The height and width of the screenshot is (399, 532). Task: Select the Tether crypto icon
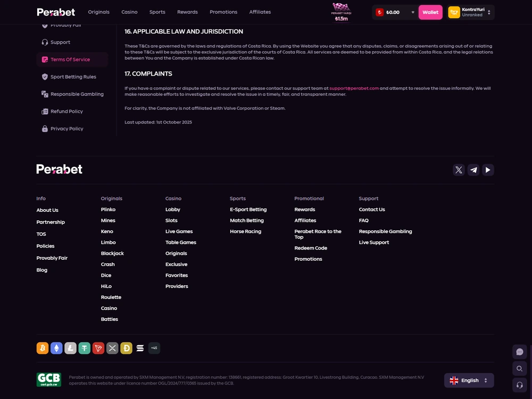[x=84, y=348]
